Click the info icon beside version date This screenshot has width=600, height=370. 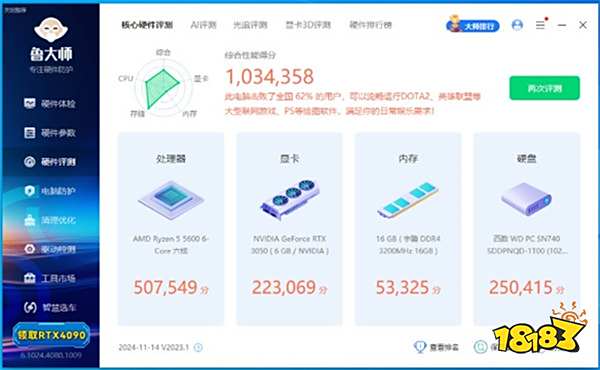(x=198, y=347)
